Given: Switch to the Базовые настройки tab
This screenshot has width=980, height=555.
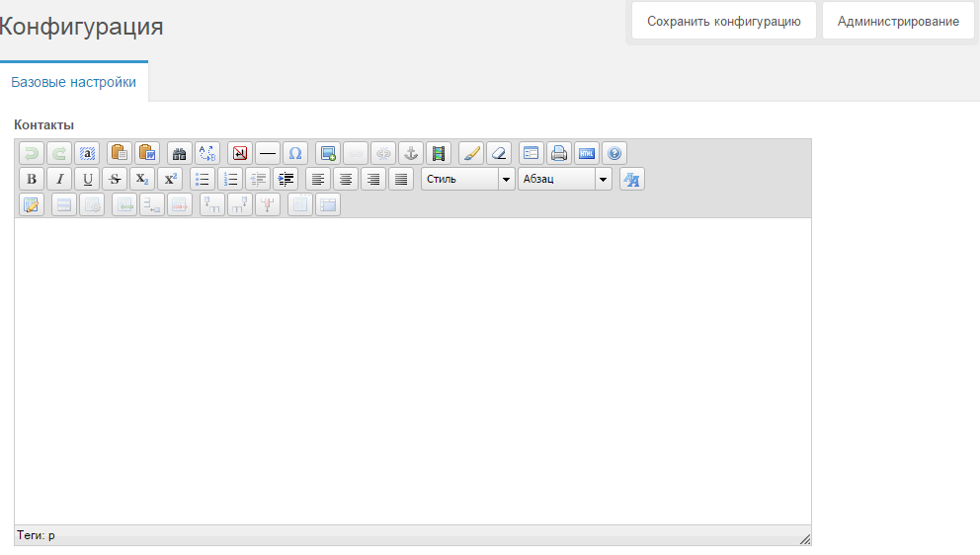Looking at the screenshot, I should 74,82.
